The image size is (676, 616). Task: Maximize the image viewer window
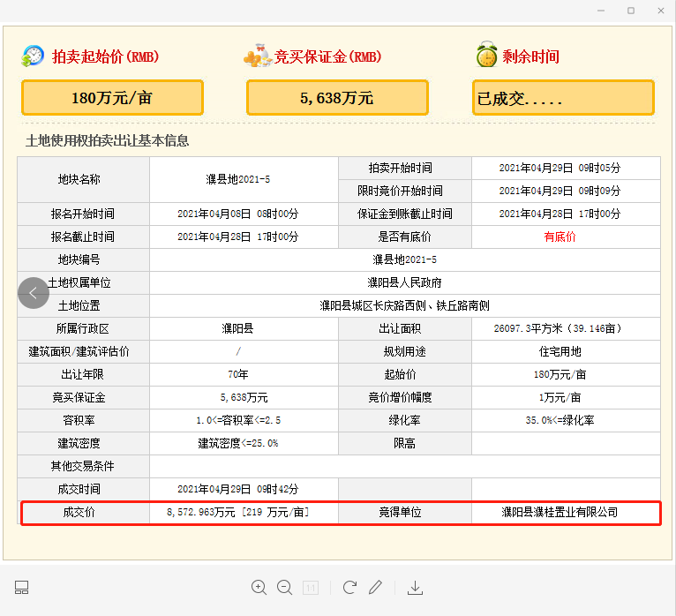coord(631,11)
